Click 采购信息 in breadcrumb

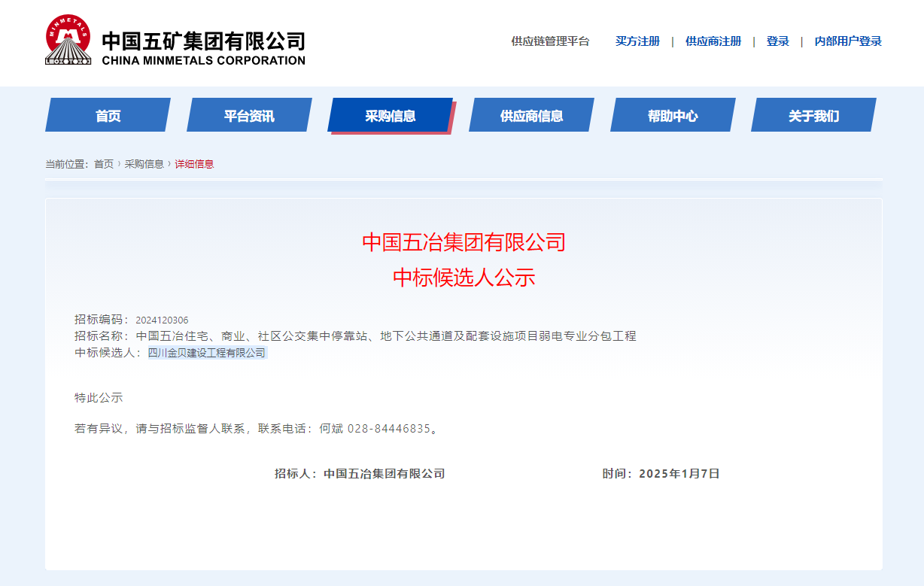(x=144, y=164)
